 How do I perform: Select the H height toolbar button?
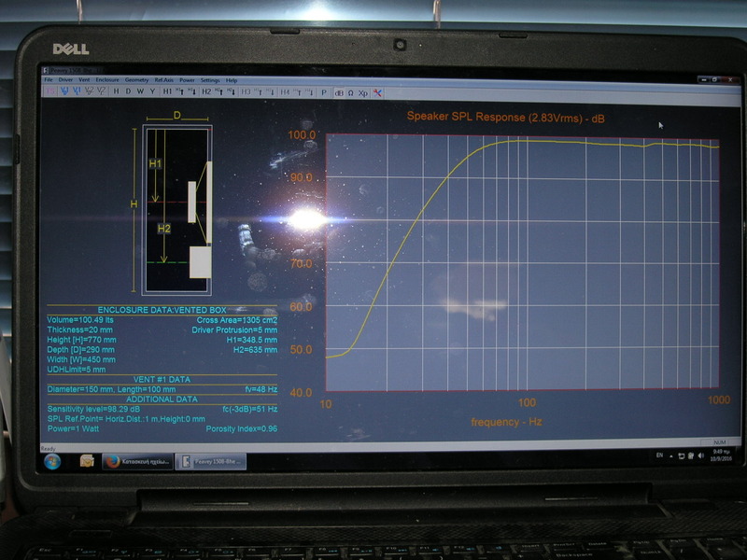point(116,91)
